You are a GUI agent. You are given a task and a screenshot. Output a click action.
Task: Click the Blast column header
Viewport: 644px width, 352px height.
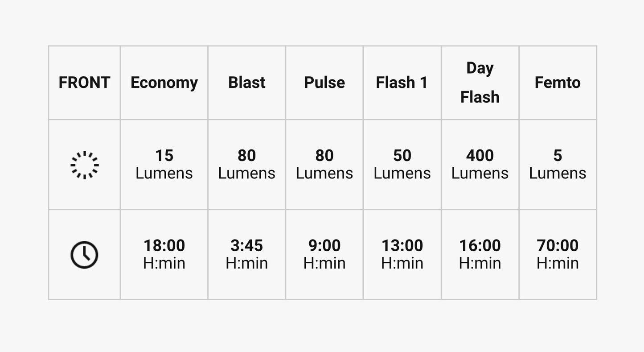[246, 83]
